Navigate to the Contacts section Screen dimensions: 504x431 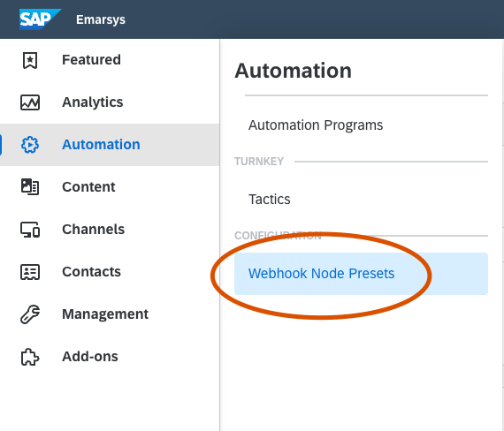(91, 272)
